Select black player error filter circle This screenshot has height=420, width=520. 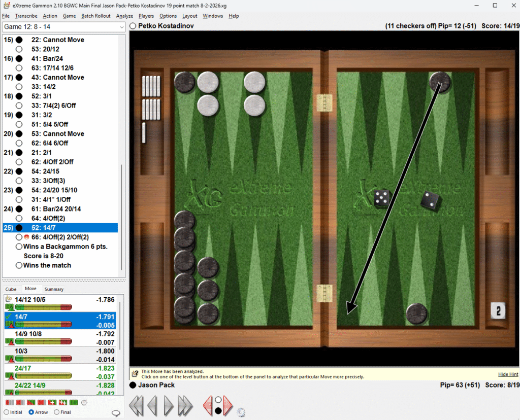coord(218,411)
